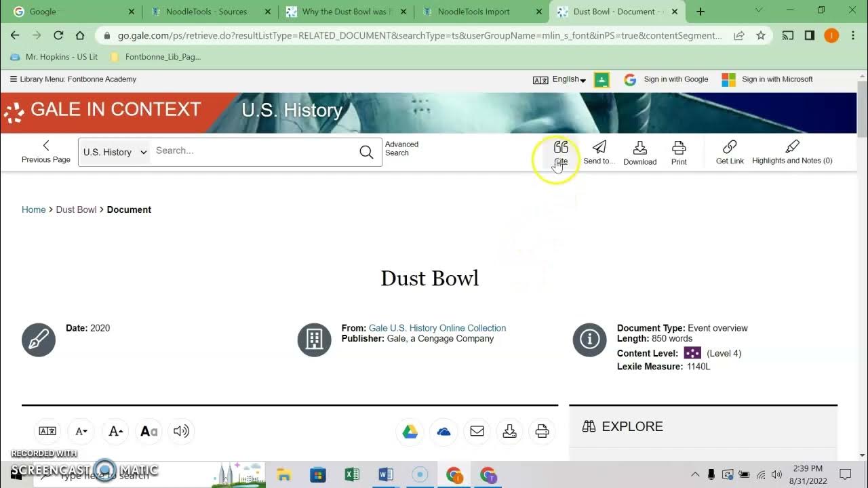Switch to Why the Dust Bowl tab

pyautogui.click(x=346, y=12)
